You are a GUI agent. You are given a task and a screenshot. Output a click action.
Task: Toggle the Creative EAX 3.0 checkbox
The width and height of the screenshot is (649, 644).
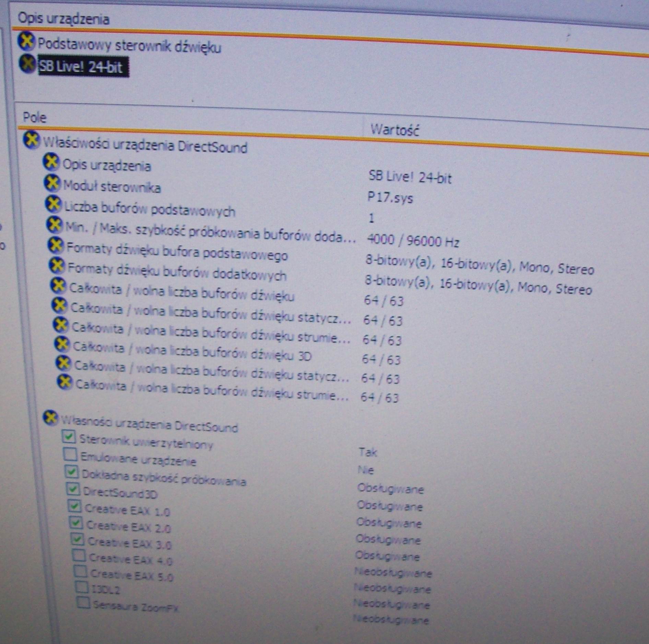click(x=78, y=539)
